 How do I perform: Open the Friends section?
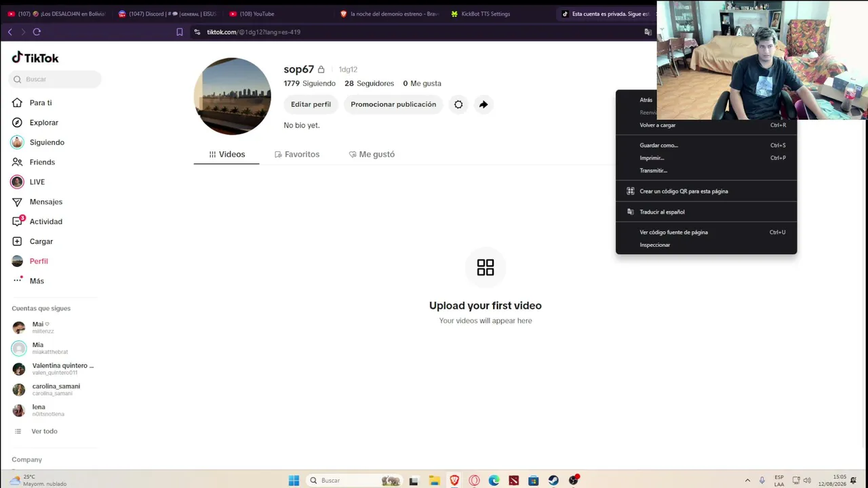[x=42, y=162]
